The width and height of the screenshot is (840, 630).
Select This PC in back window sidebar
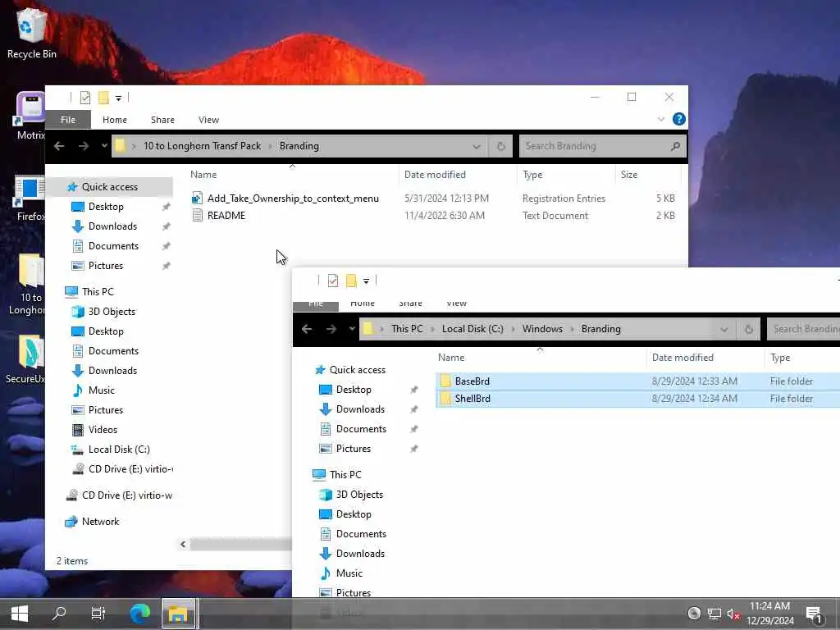tap(98, 291)
